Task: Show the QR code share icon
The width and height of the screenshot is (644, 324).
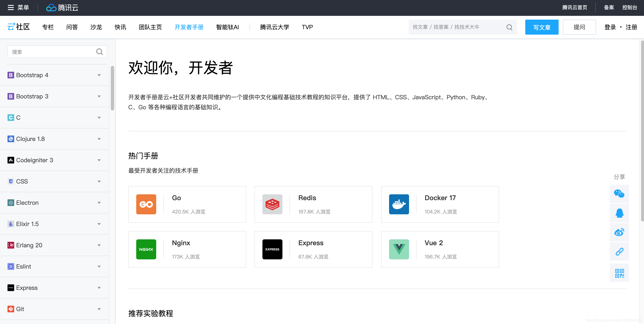Action: [x=619, y=273]
